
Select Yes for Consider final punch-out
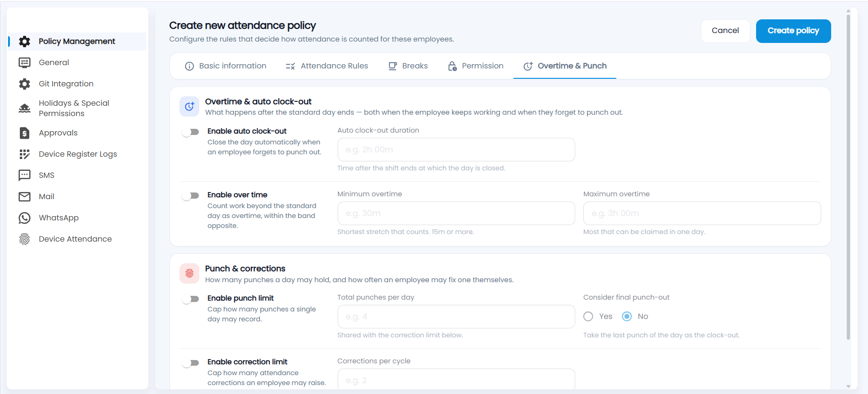pyautogui.click(x=588, y=317)
